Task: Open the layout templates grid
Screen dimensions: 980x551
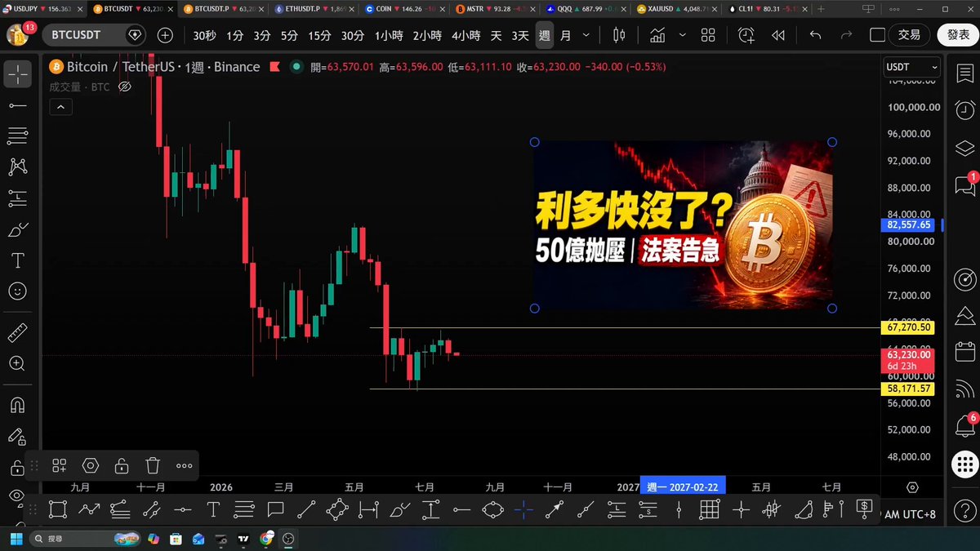Action: point(708,35)
